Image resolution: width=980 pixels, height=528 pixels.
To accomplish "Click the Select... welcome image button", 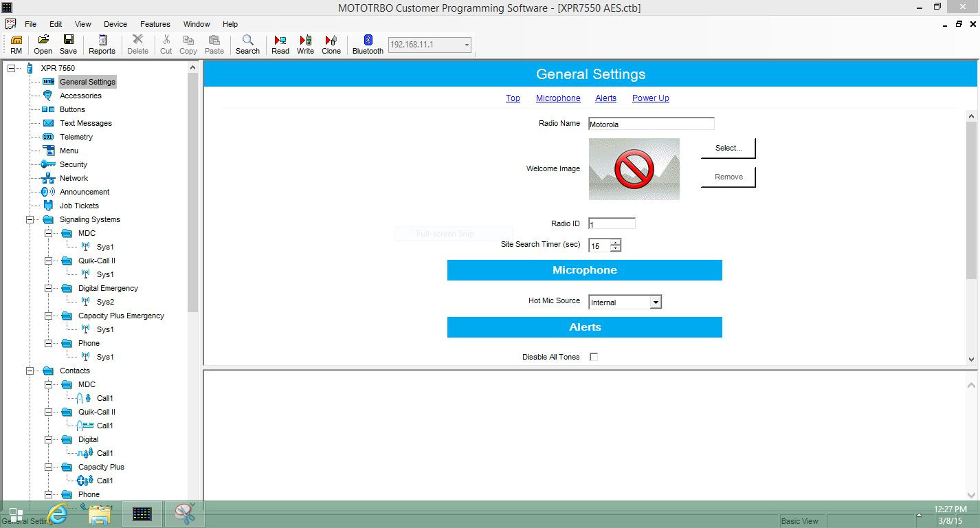I will (728, 148).
